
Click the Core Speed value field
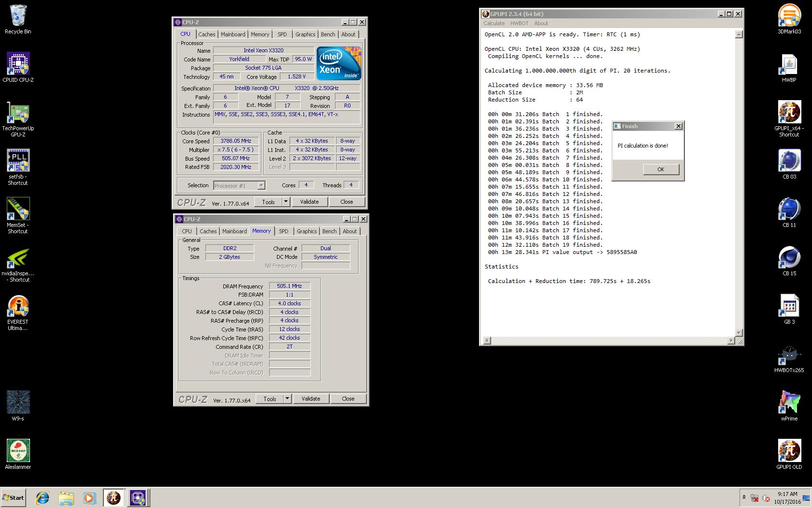pyautogui.click(x=236, y=141)
